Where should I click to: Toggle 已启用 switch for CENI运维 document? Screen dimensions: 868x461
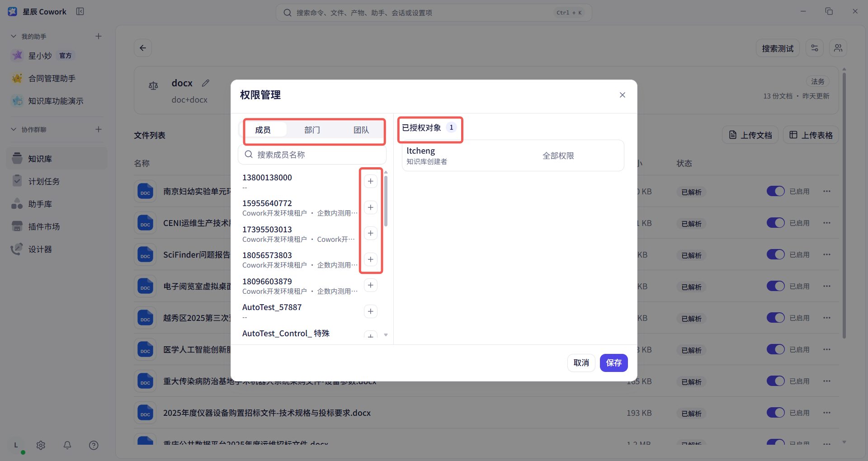click(x=775, y=223)
